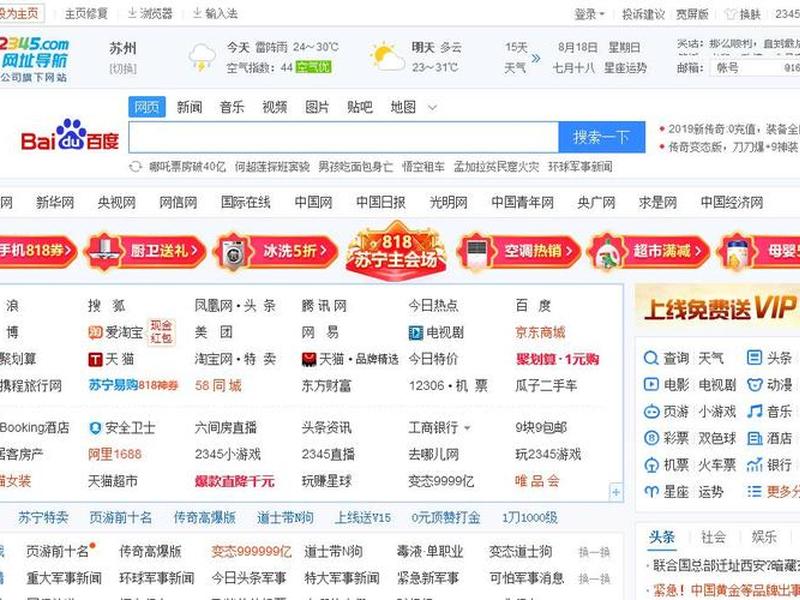The width and height of the screenshot is (800, 600).
Task: Switch to the 娱乐 news tab
Action: 764,537
